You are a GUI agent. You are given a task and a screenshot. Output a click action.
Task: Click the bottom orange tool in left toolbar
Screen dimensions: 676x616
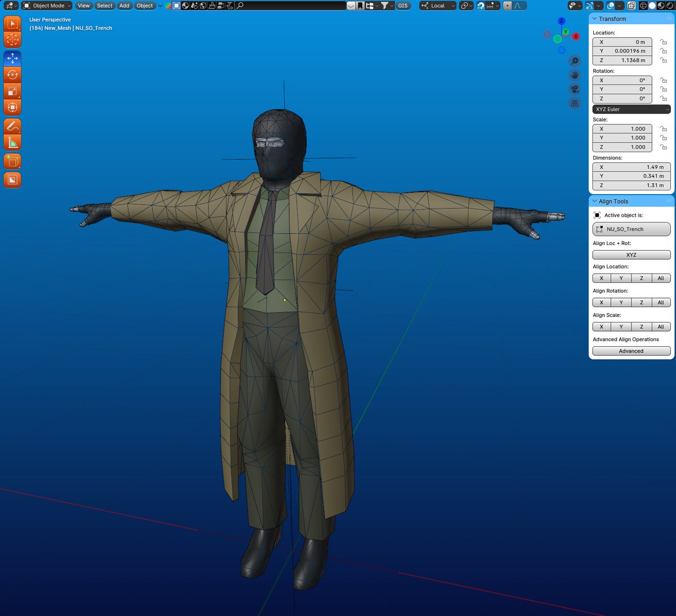(12, 180)
